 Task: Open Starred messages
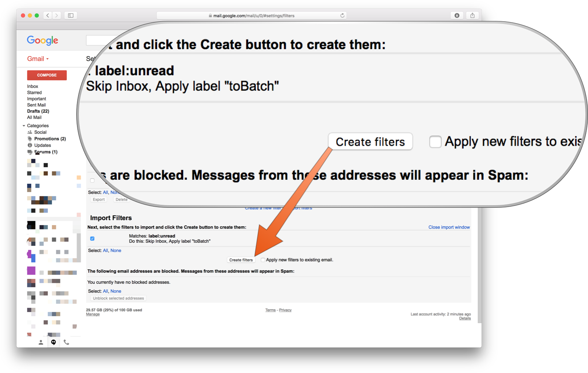pyautogui.click(x=34, y=93)
